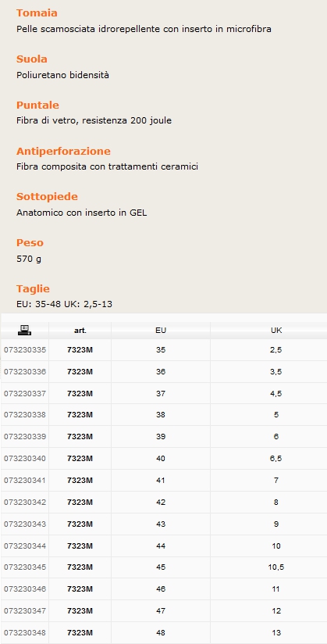Click UK size 10,5 cell
Viewport: 327px width, 644px height.
(x=276, y=567)
